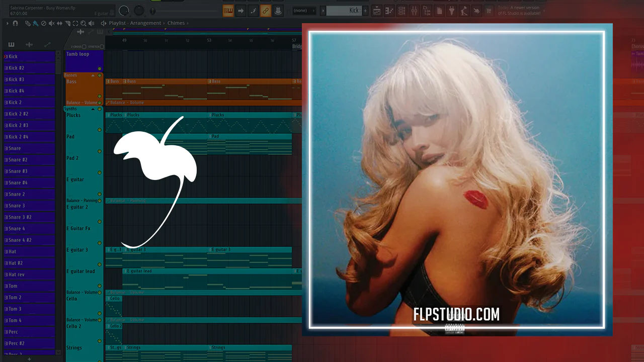This screenshot has width=644, height=362.
Task: Click the add plus button below pattern list
Action: pyautogui.click(x=29, y=359)
